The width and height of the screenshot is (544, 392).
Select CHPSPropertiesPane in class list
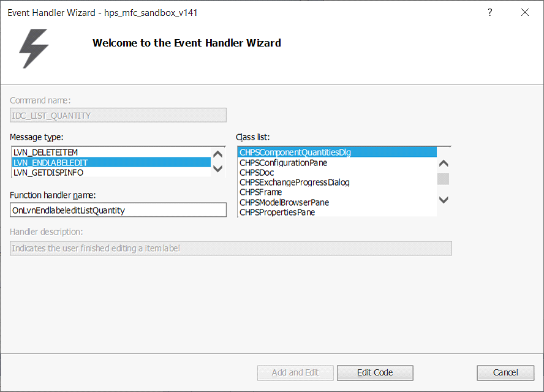(x=337, y=212)
